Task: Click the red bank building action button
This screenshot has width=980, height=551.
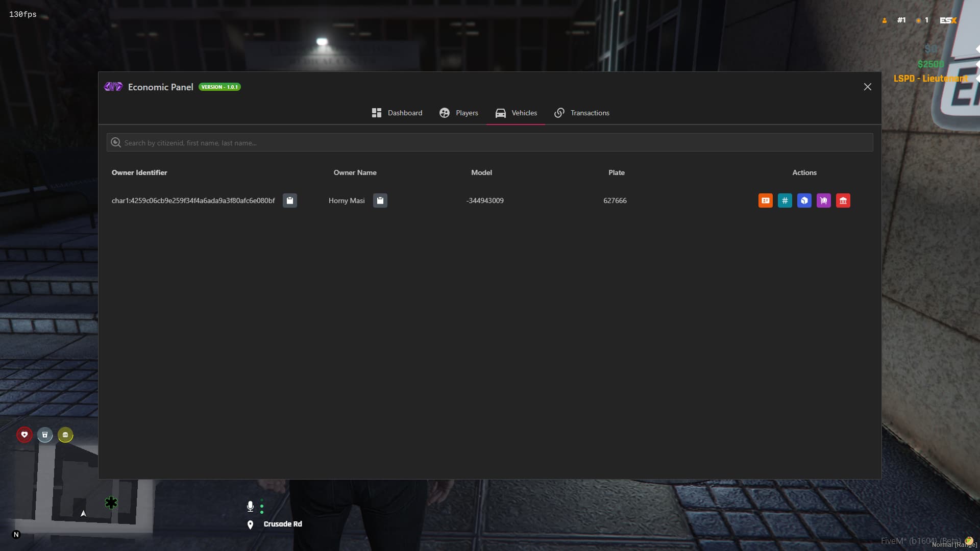Action: point(843,201)
